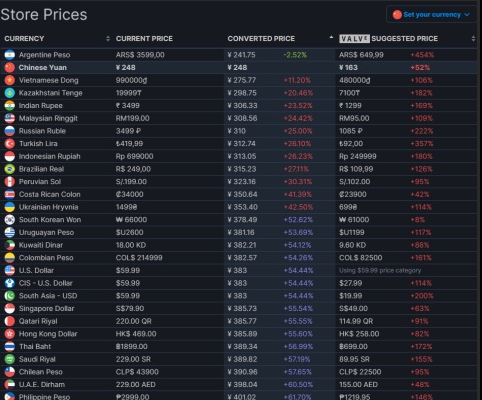Screen dimensions: 482x400
Task: Click the Chinese Yuan flag icon
Action: [10, 67]
